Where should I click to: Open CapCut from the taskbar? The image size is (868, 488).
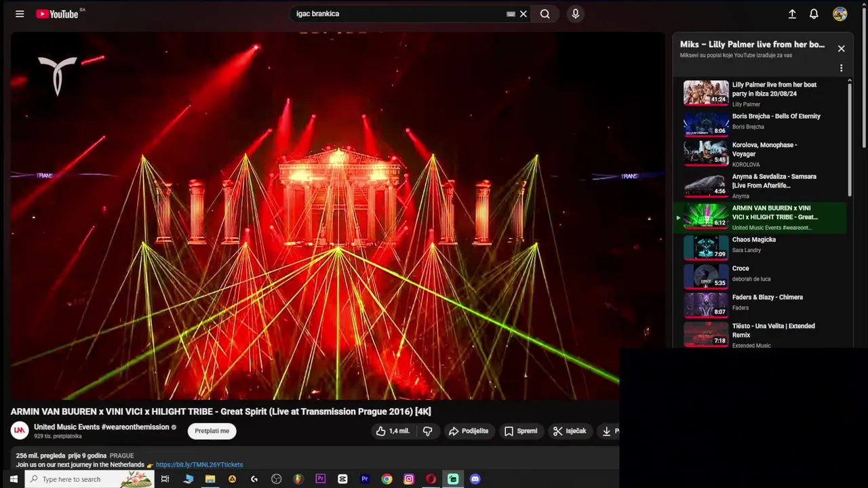342,479
